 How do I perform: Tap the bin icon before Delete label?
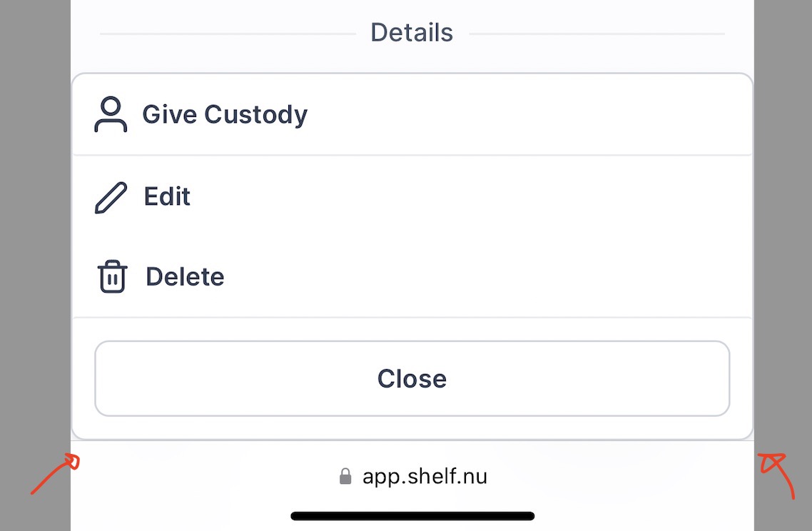111,276
